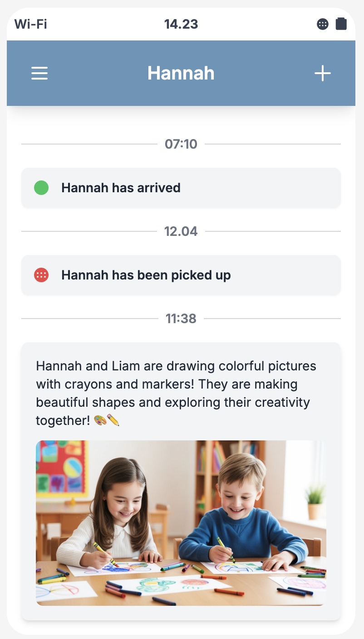The height and width of the screenshot is (639, 364).
Task: Click the artist palette emoji
Action: [x=100, y=421]
